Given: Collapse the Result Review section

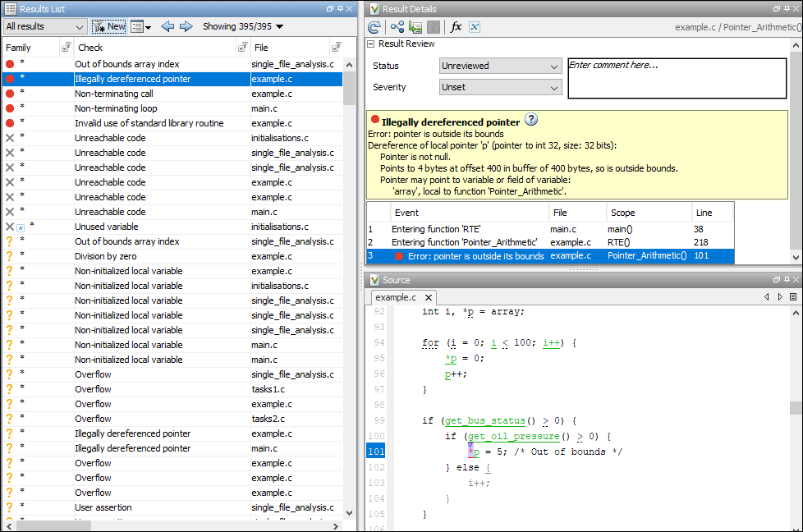Looking at the screenshot, I should point(370,44).
